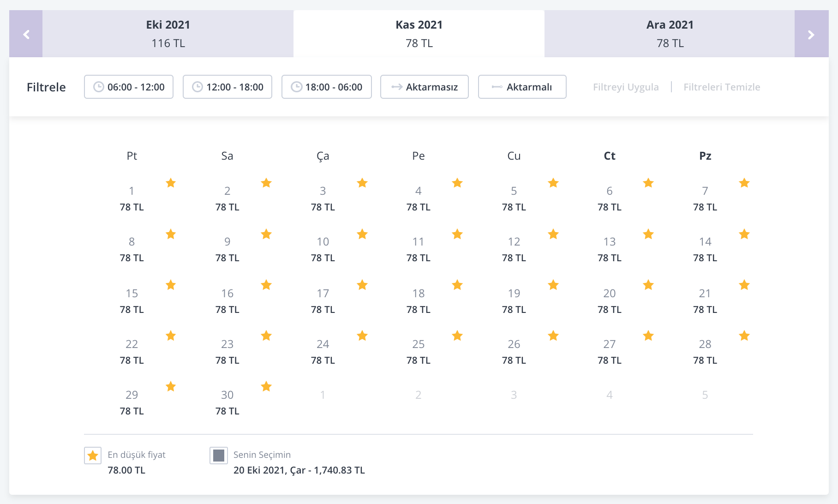Toggle the 18:00 - 06:00 time filter
Screen dimensions: 838x504
coord(327,87)
